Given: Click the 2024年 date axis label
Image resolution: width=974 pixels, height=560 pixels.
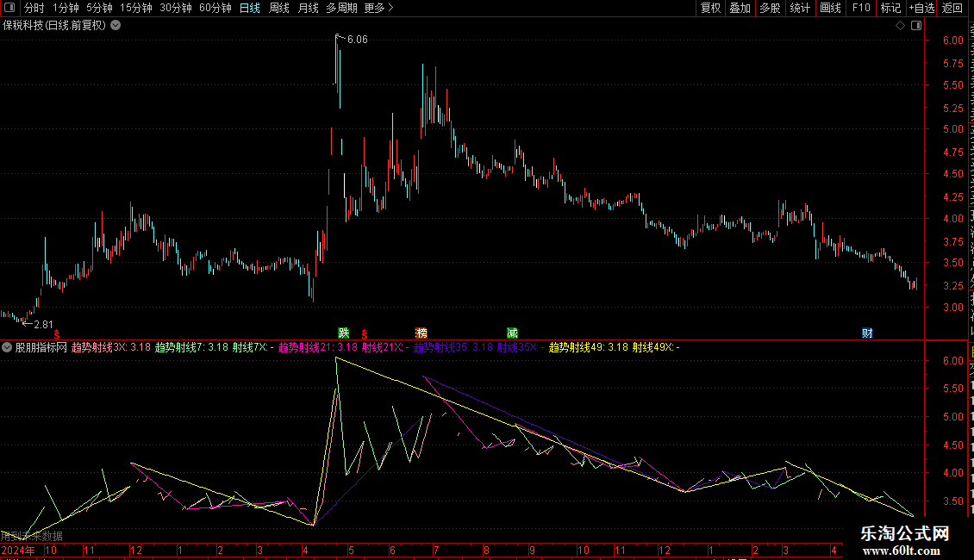Looking at the screenshot, I should click(19, 551).
